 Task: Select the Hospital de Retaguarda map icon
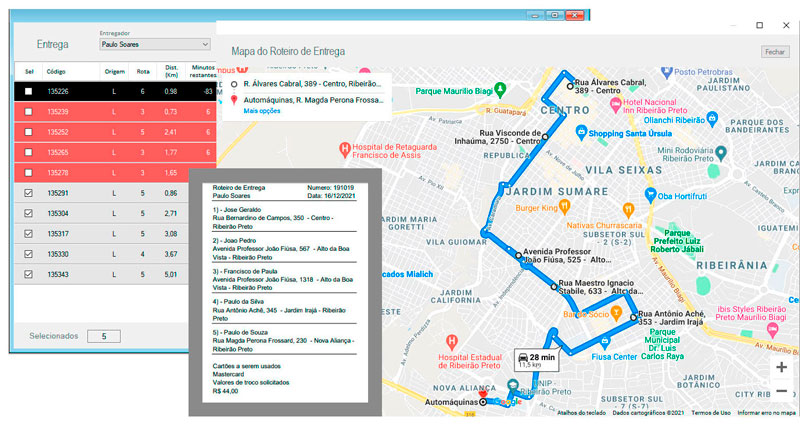(x=346, y=150)
